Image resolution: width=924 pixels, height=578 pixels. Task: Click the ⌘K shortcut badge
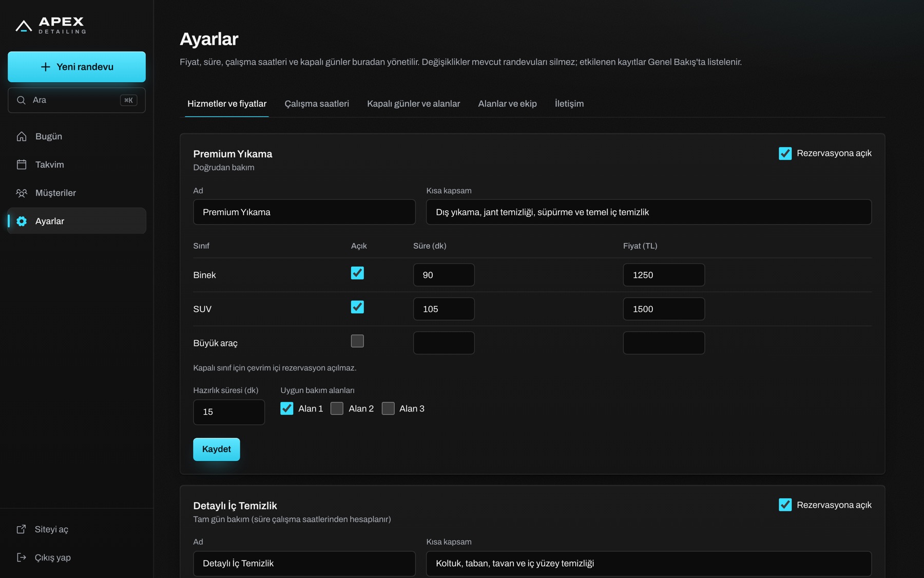point(128,100)
